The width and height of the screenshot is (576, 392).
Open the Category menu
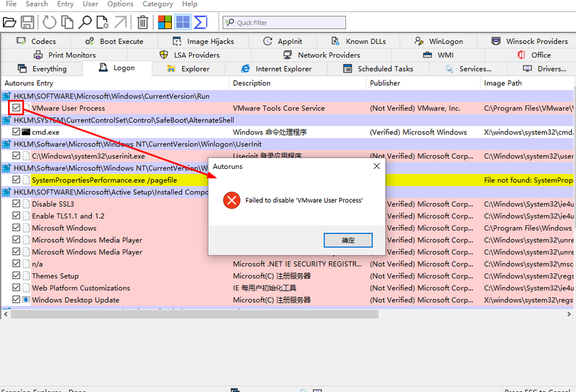tap(157, 4)
